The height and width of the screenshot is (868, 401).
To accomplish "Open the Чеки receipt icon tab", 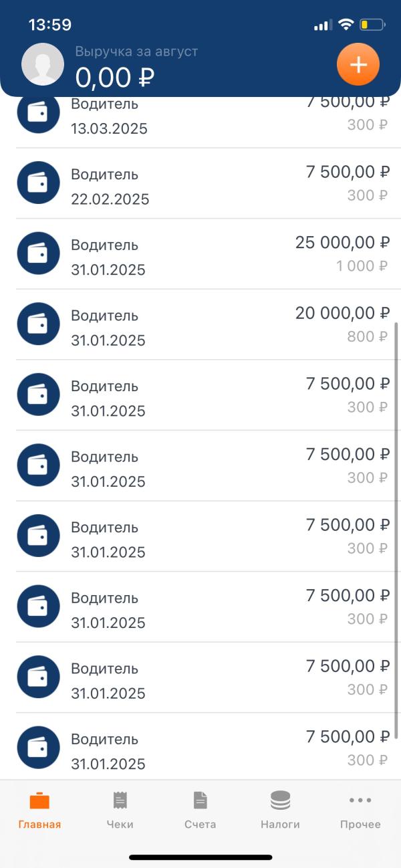I will [120, 810].
